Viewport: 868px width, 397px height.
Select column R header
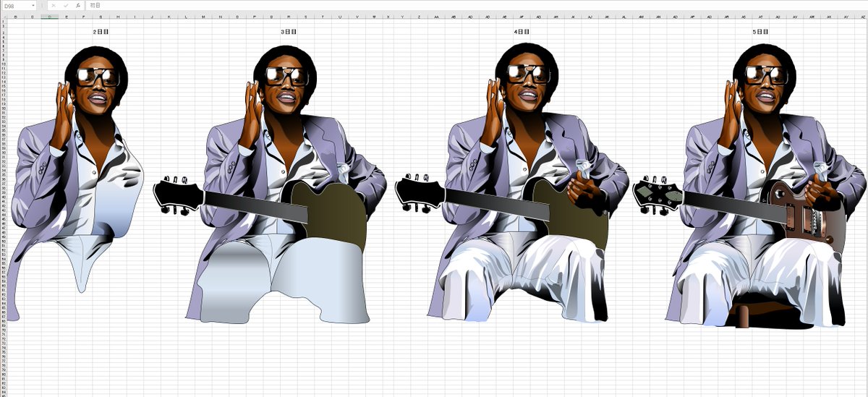tap(289, 17)
